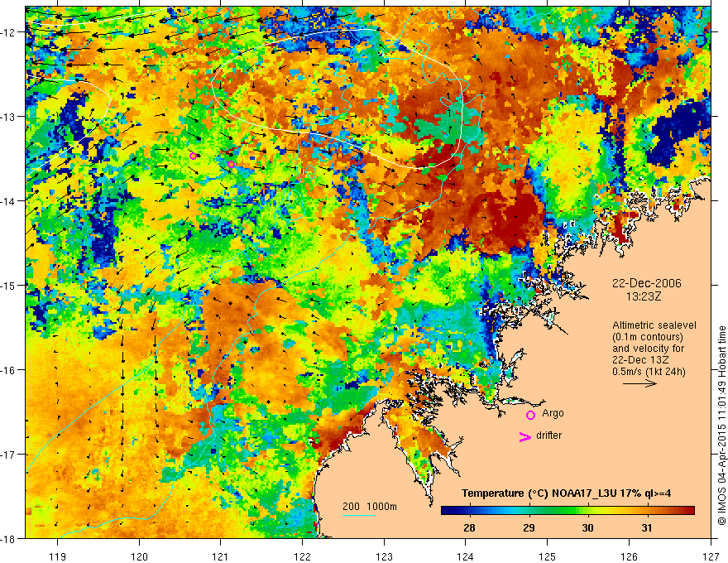Viewport: 728px width, 563px height.
Task: Click the '0.5m/s (1kt 24h)' text
Action: 649,372
